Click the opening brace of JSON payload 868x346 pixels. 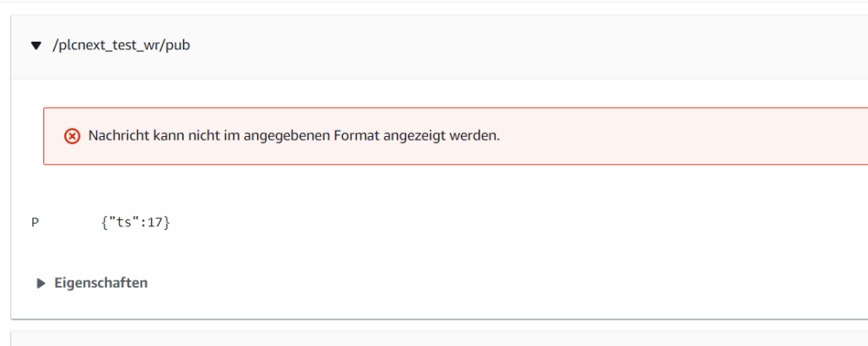coord(104,223)
